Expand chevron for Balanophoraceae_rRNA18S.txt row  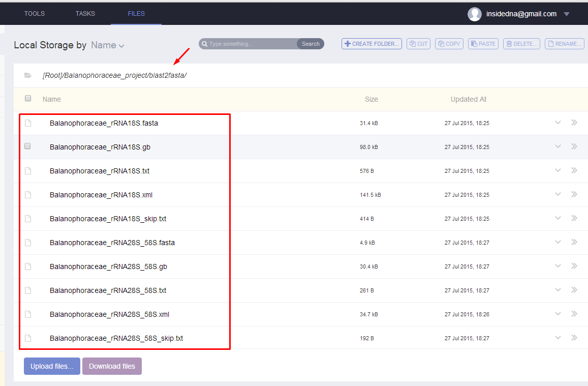(558, 170)
